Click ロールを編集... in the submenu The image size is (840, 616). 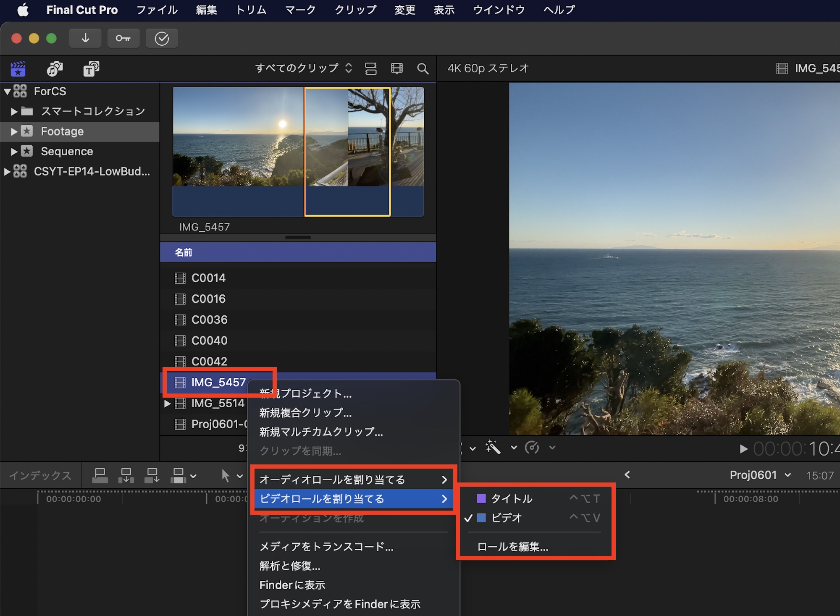[x=512, y=547]
